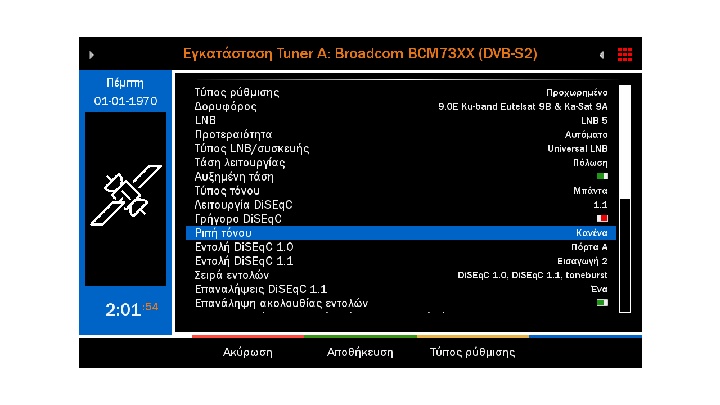720x405 pixels.
Task: Change Τάση λειτουργίας value Πόλωση
Action: (x=590, y=163)
